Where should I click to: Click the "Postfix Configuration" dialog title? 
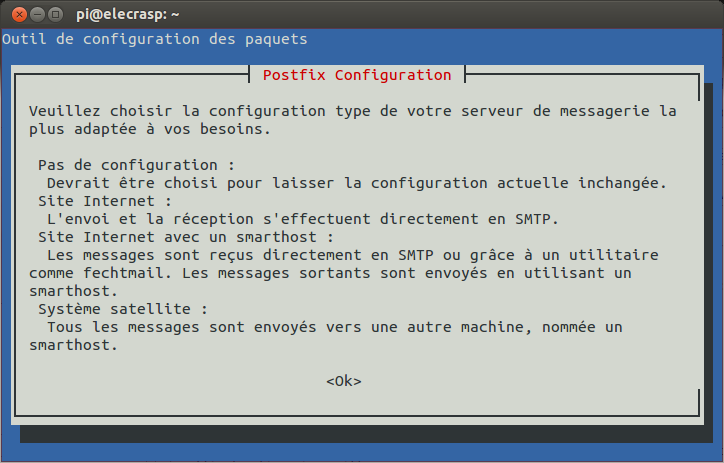coord(356,75)
